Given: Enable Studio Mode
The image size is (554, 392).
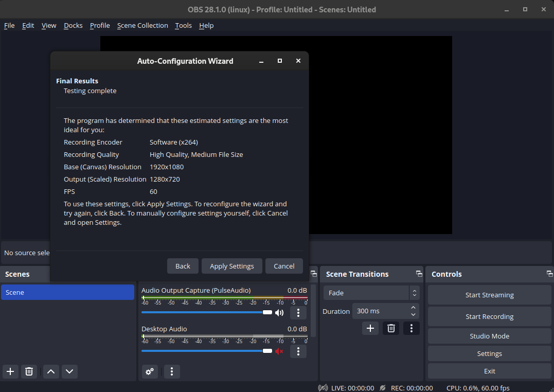Looking at the screenshot, I should click(489, 336).
